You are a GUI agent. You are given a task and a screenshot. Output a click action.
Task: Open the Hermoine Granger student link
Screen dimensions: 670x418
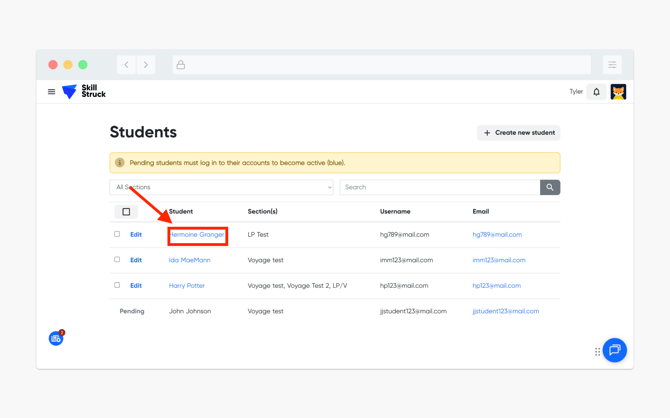coord(197,235)
